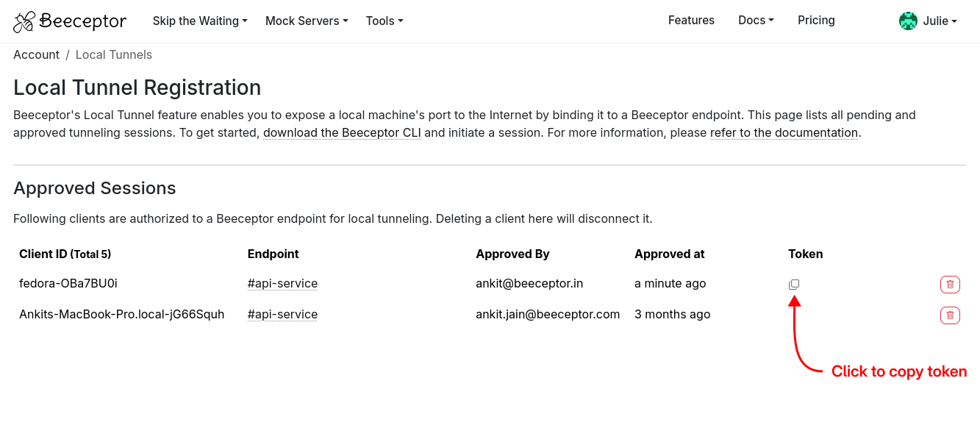Click the Beeceptor bee logo
This screenshot has width=980, height=439.
coord(24,21)
